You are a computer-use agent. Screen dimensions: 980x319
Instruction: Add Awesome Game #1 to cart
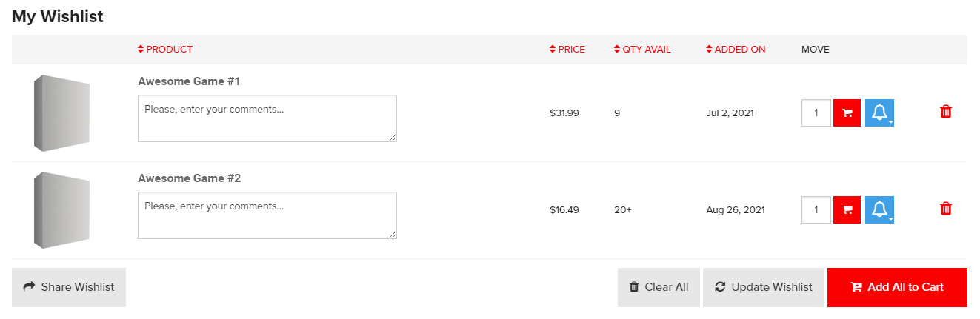click(x=847, y=113)
